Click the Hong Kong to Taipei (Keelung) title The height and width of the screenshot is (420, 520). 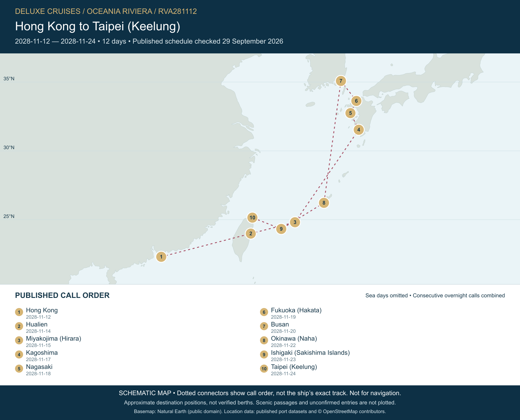click(98, 26)
